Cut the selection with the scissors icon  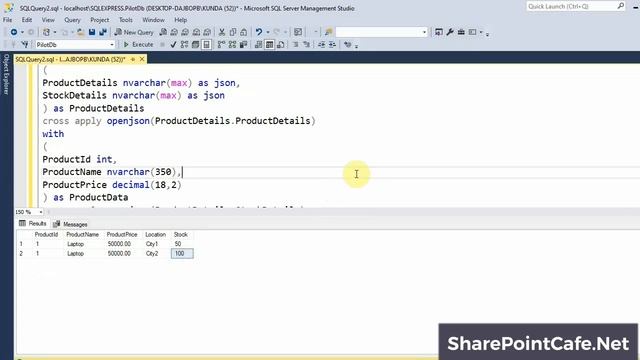pos(222,32)
